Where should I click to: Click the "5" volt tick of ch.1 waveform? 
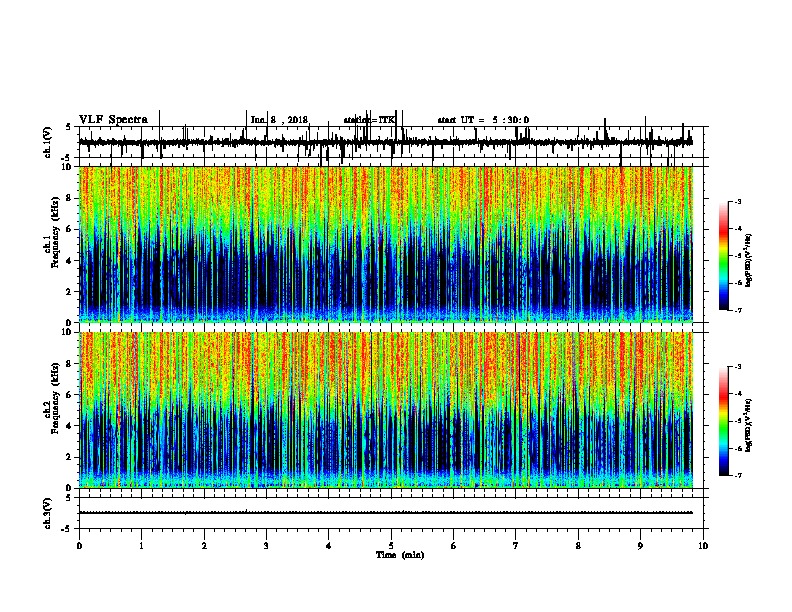[70, 127]
